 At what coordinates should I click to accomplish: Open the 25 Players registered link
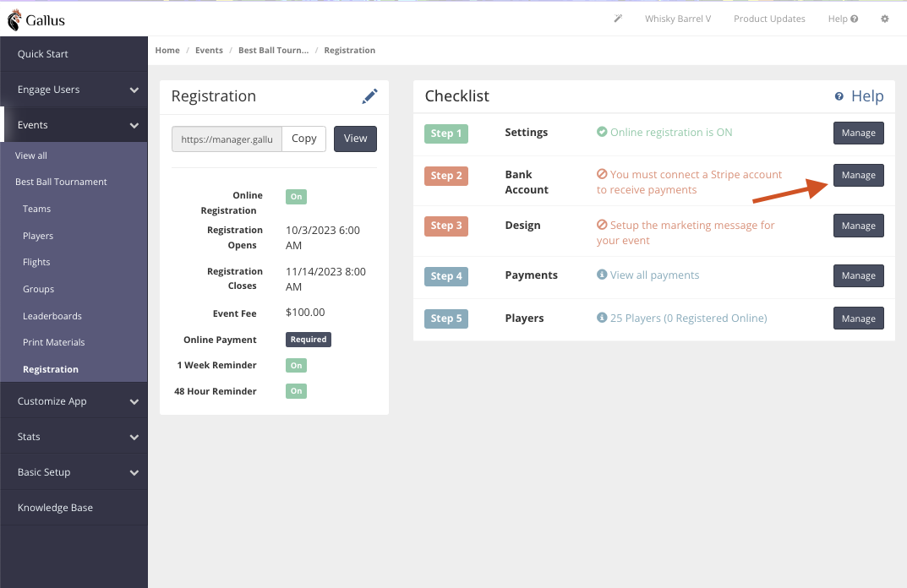pyautogui.click(x=688, y=318)
